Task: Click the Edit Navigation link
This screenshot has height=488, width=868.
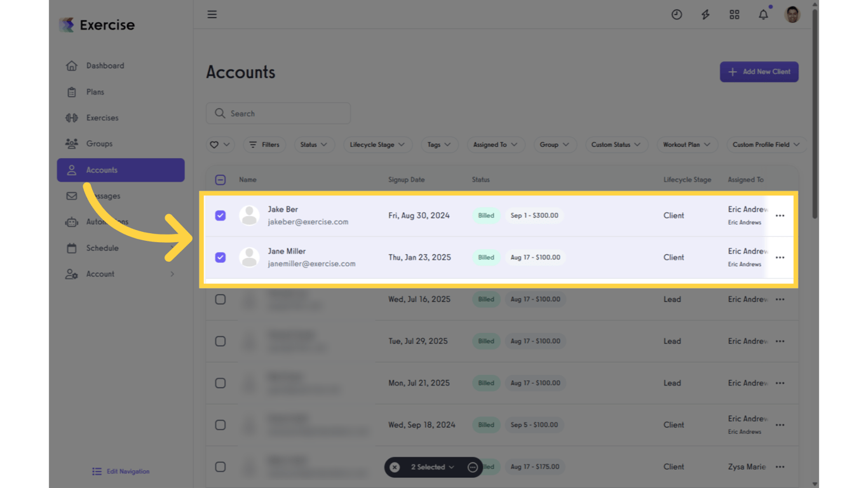Action: pos(121,471)
